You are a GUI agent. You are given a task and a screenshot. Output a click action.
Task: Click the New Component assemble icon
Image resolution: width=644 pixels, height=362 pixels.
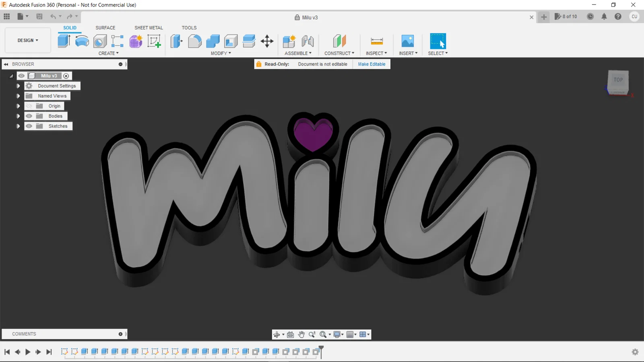[289, 41]
